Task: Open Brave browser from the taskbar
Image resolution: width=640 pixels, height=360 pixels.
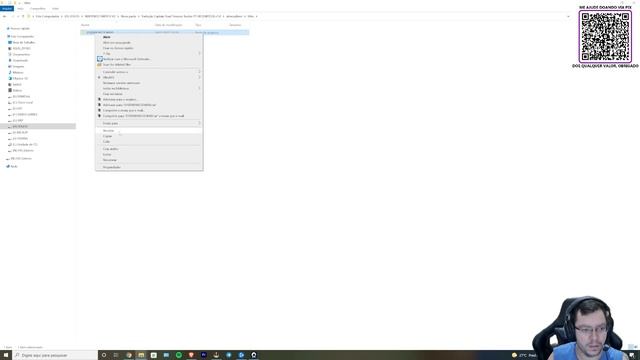Action: tap(191, 355)
